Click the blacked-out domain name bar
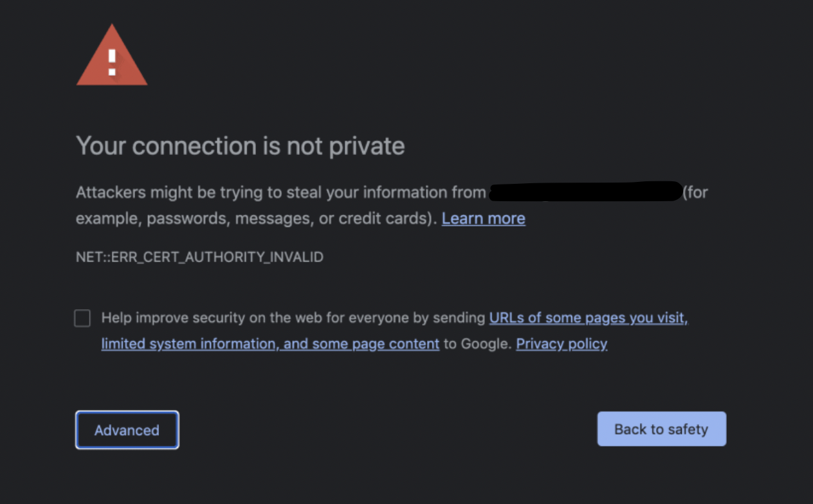Viewport: 813px width, 504px height. 585,192
